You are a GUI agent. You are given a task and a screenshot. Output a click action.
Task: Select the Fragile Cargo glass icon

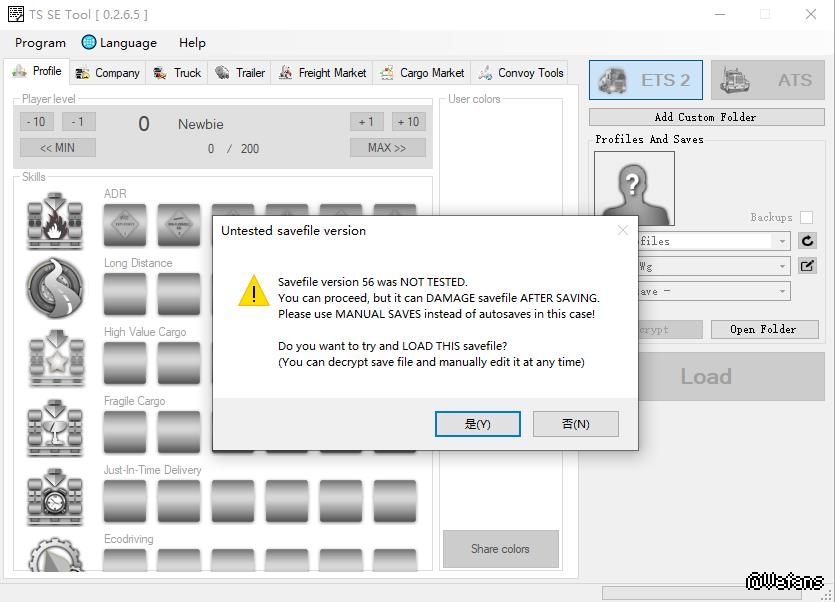coord(55,427)
